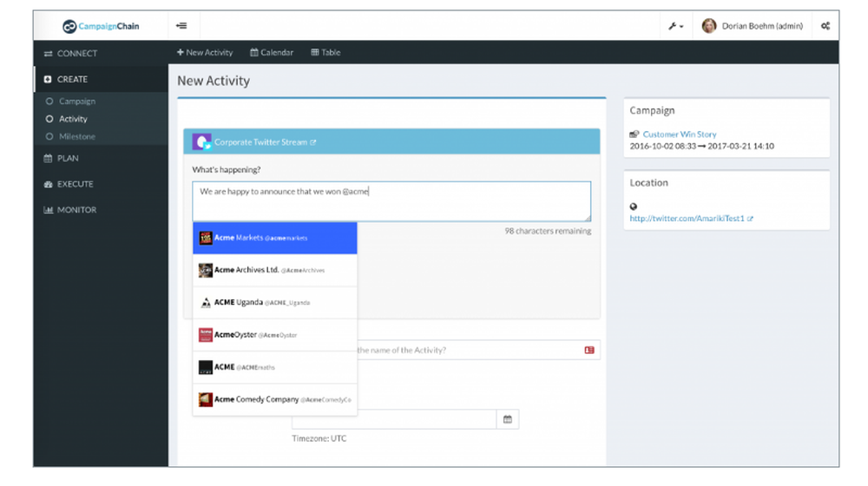868x486 pixels.
Task: Click Dorian Boehm user avatar
Action: click(x=708, y=26)
